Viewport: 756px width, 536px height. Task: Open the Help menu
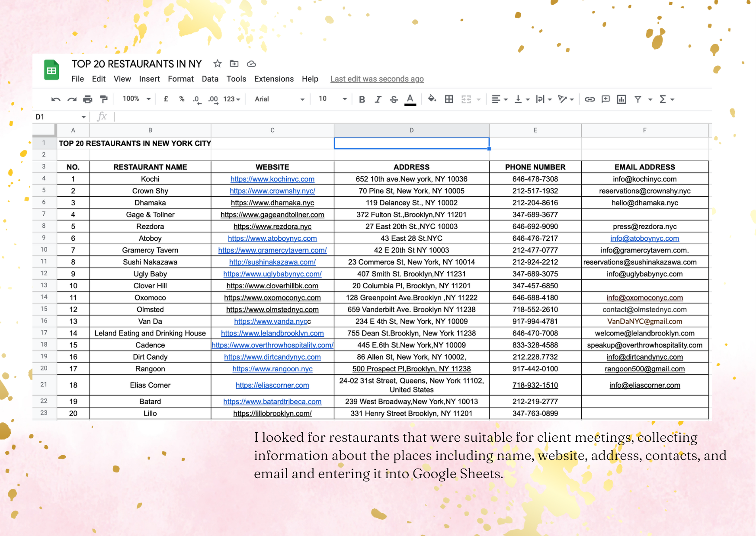click(x=310, y=79)
